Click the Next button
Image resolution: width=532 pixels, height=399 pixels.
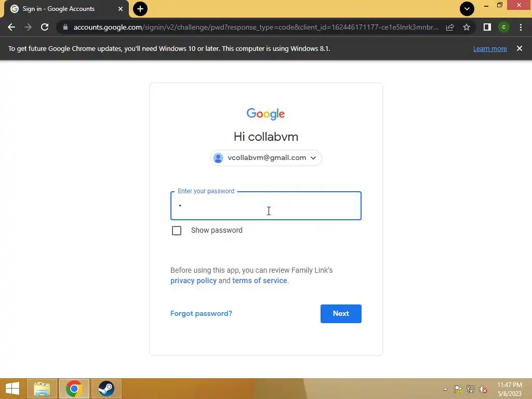click(x=341, y=313)
